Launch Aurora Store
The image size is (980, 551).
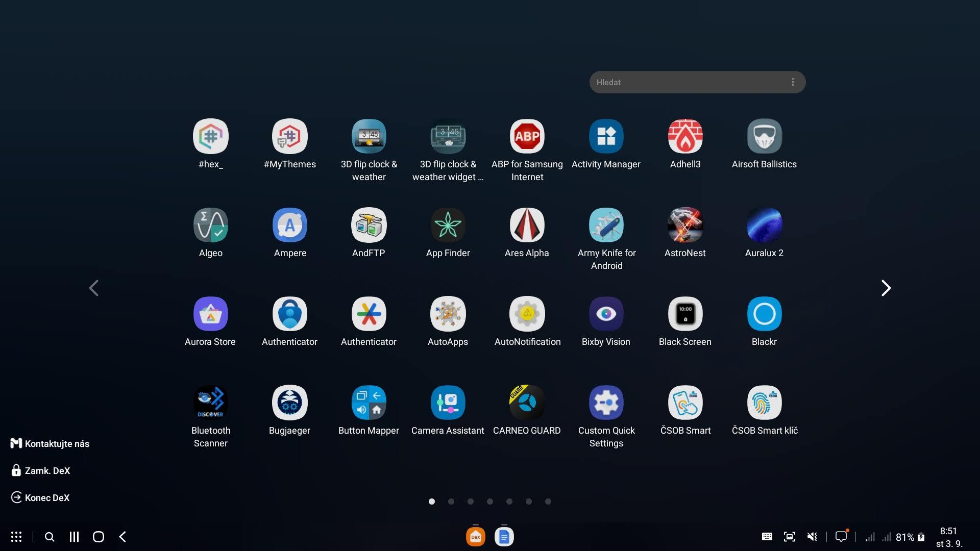(210, 314)
